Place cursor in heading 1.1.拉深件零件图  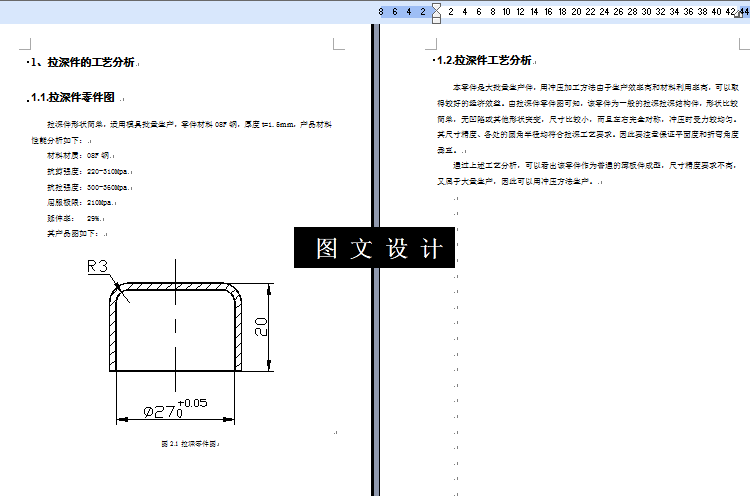[x=73, y=98]
